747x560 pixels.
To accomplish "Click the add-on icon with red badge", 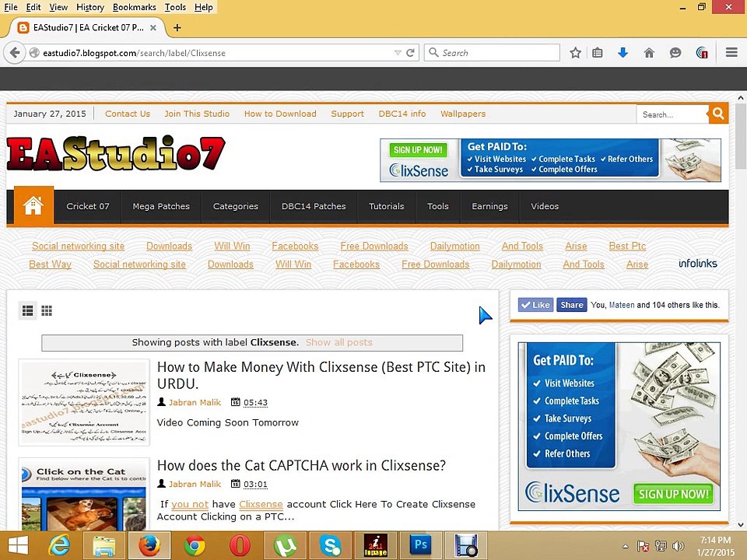I will click(x=702, y=53).
